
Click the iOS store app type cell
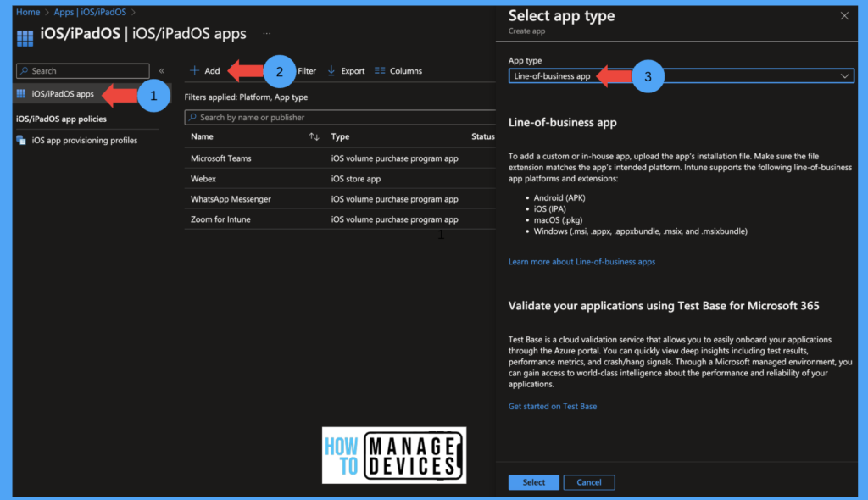coord(355,179)
